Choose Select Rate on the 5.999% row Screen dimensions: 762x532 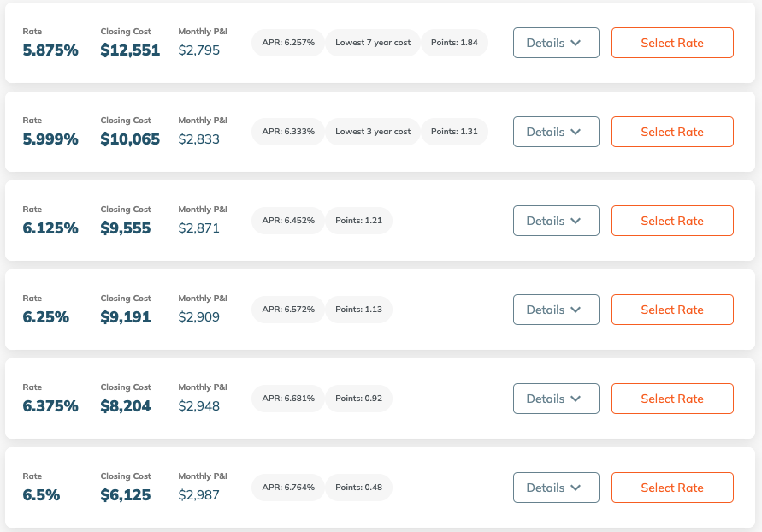point(672,132)
